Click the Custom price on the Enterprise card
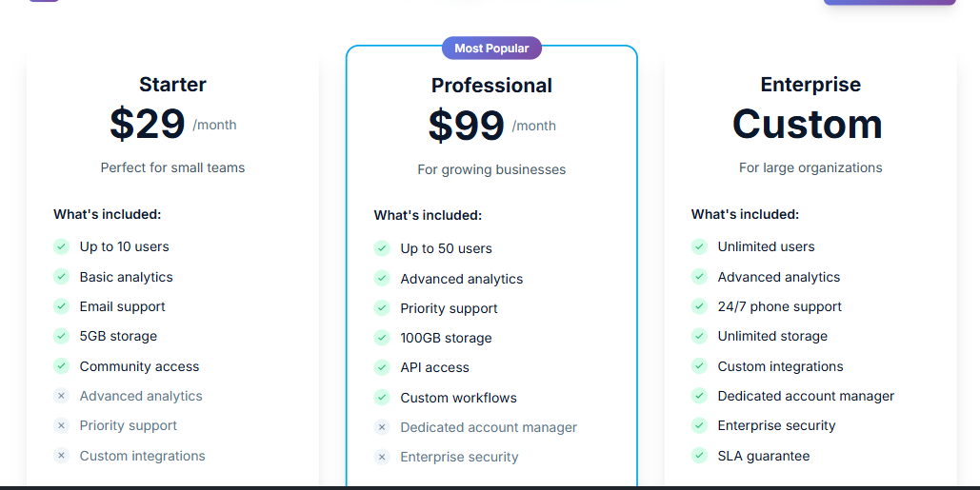 point(808,124)
